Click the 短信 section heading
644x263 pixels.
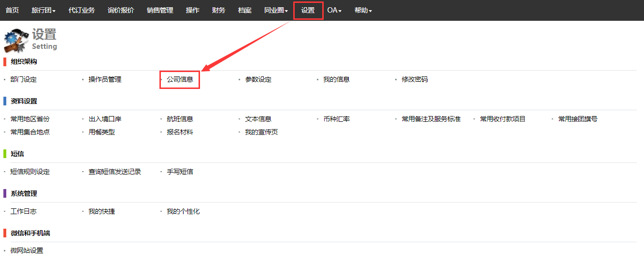17,154
